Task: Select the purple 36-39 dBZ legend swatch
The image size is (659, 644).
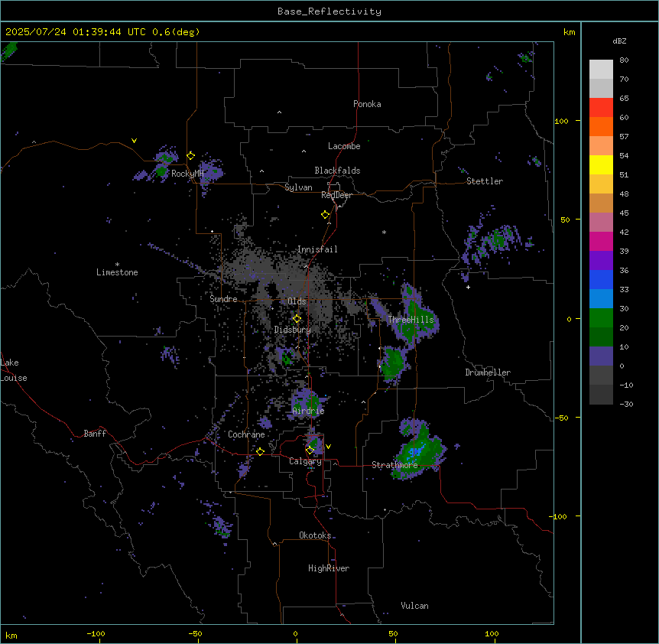Action: [x=601, y=261]
